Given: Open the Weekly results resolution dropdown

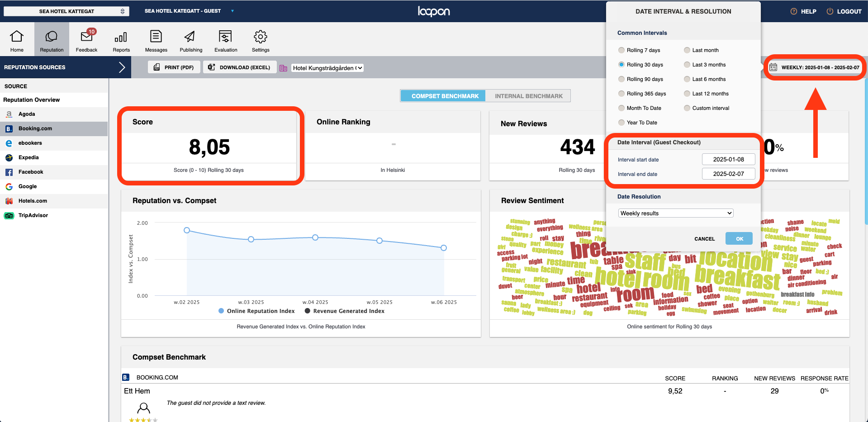Looking at the screenshot, I should pos(676,213).
